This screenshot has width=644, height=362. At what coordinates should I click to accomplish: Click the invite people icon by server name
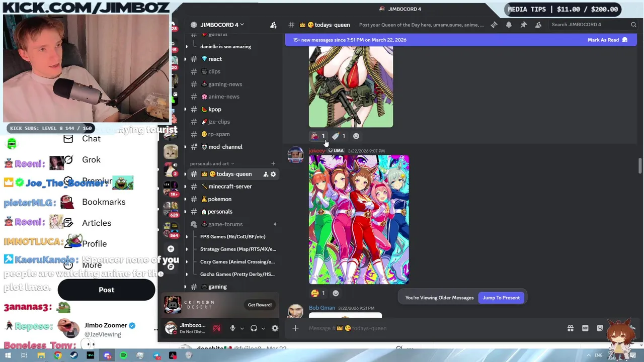click(x=273, y=25)
